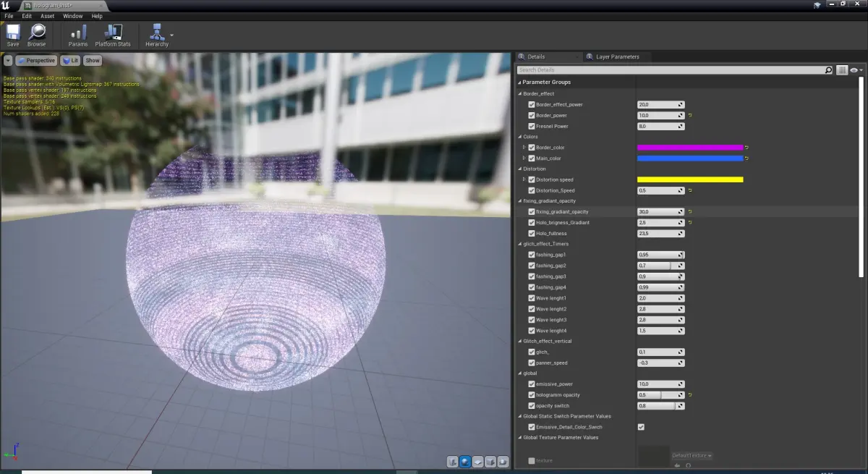
Task: Open the Help menu
Action: pos(97,15)
